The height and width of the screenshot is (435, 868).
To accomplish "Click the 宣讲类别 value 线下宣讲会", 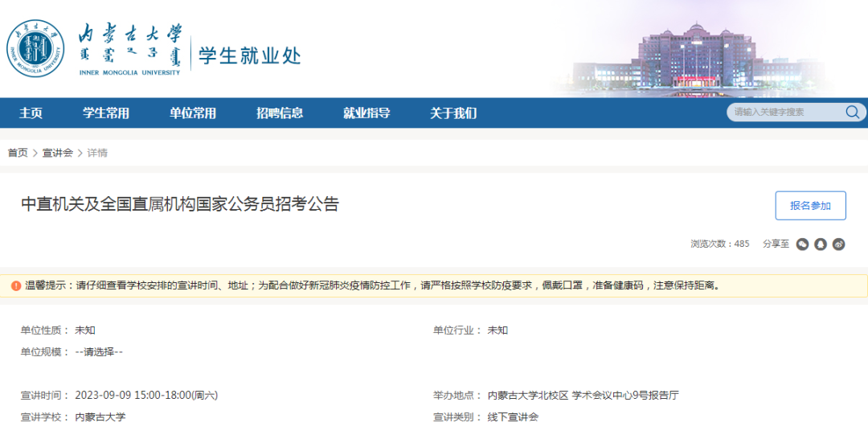I will point(513,417).
